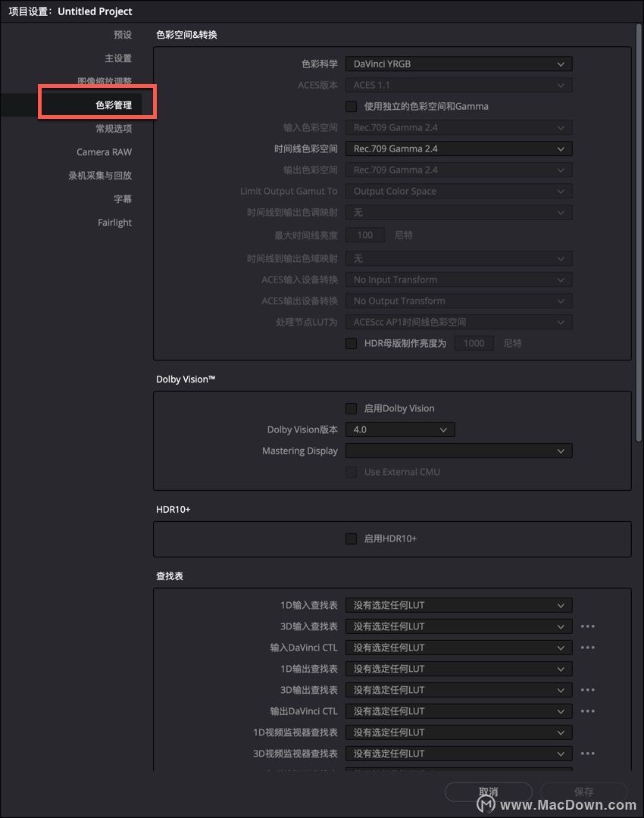
Task: Open browse options for 3D视频监视器查找表
Action: click(x=588, y=754)
